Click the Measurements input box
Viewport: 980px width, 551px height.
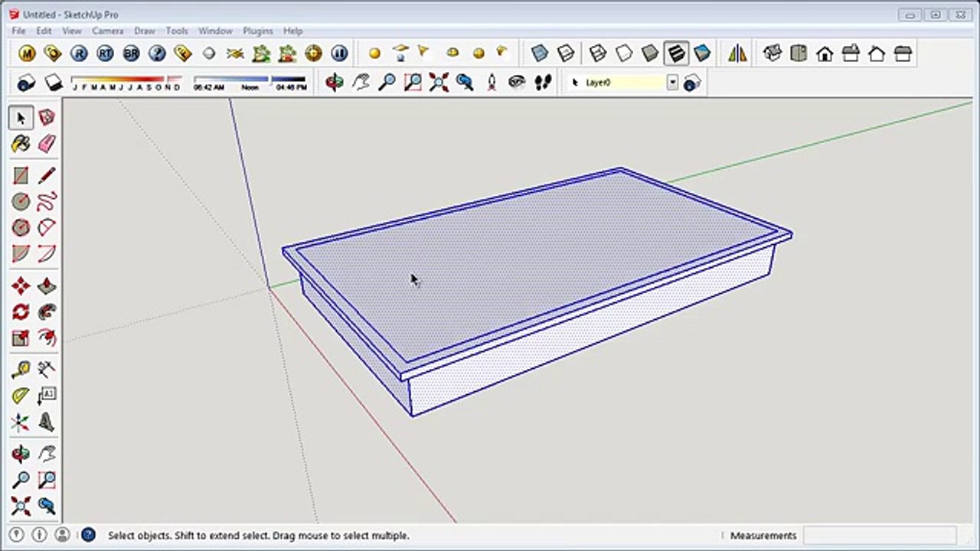point(880,536)
